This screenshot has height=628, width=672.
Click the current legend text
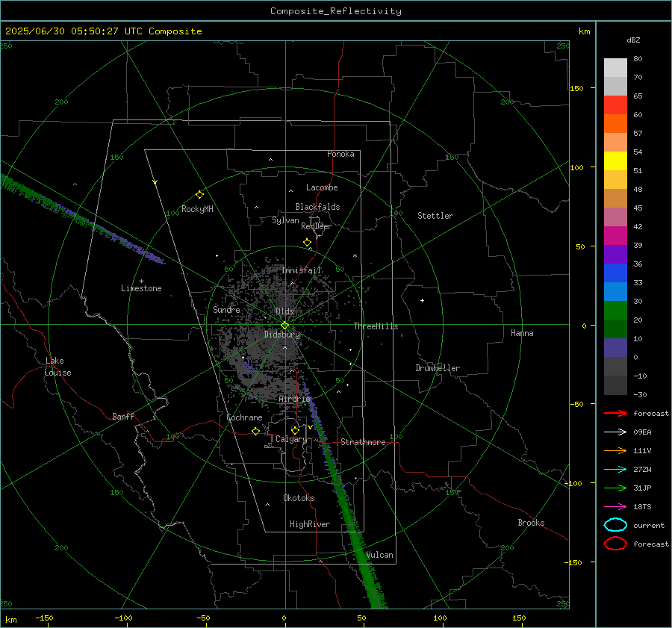click(649, 525)
